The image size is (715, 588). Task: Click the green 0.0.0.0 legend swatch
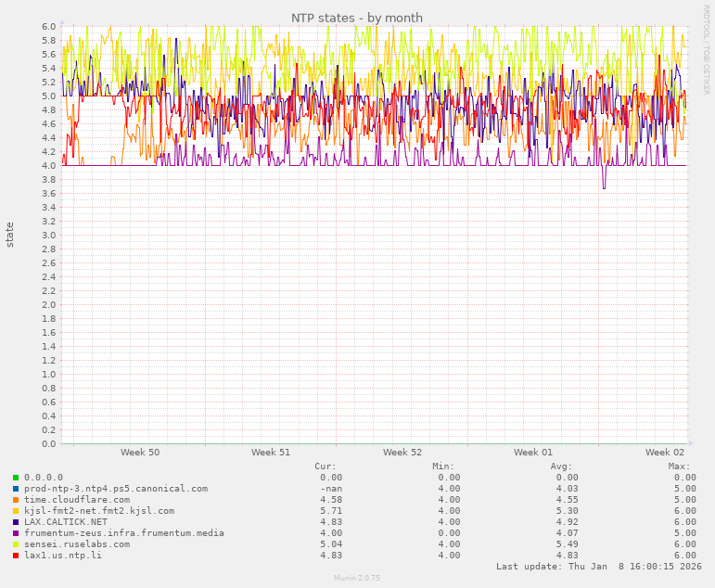coord(16,478)
